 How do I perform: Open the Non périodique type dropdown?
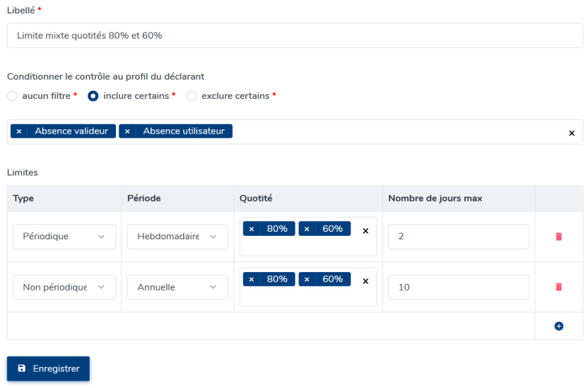(x=64, y=287)
